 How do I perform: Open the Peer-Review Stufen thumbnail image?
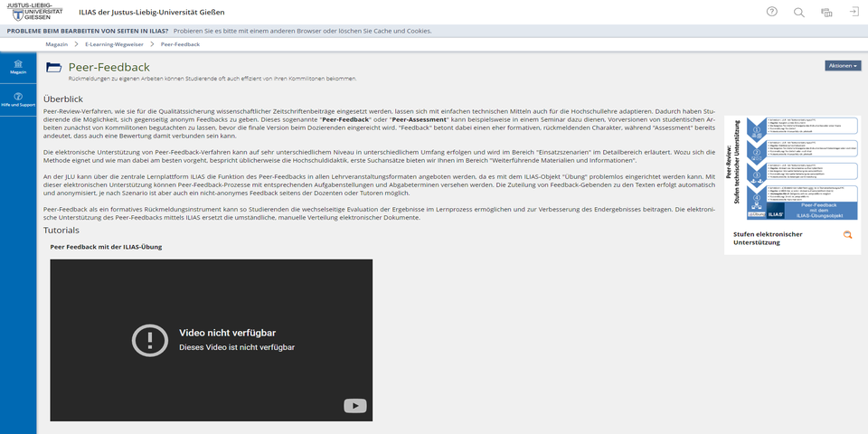(790, 168)
